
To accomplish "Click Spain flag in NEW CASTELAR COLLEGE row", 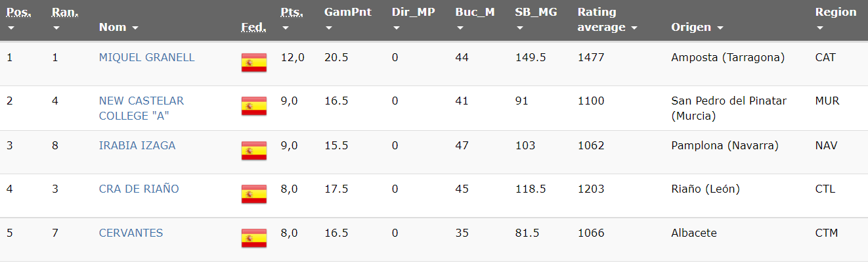I will click(253, 106).
